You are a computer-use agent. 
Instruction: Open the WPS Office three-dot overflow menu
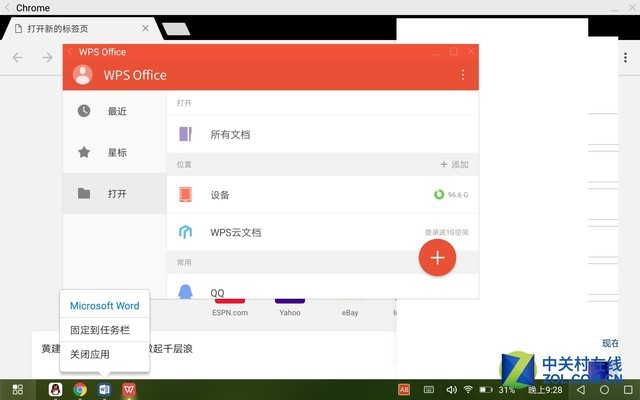pos(462,75)
